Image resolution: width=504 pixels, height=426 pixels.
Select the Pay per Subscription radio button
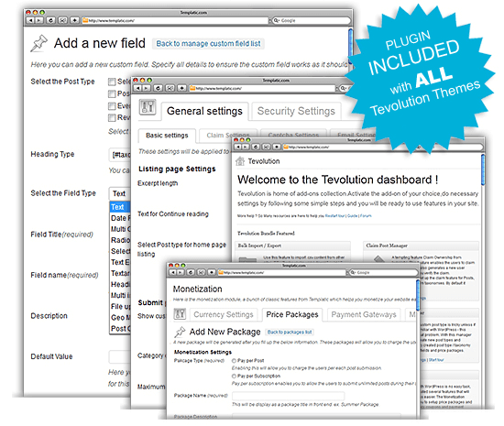[x=234, y=376]
